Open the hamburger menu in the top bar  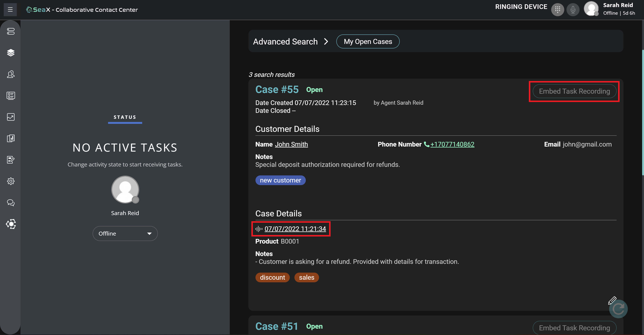(x=10, y=9)
